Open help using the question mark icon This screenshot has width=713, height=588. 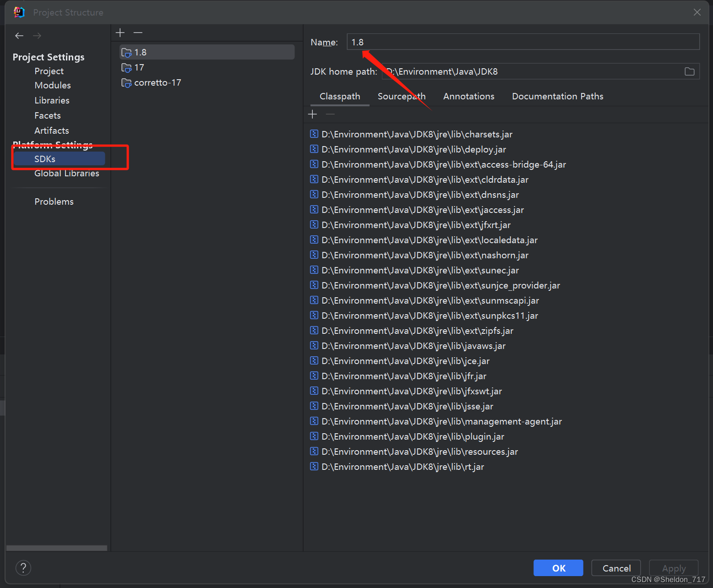coord(23,567)
